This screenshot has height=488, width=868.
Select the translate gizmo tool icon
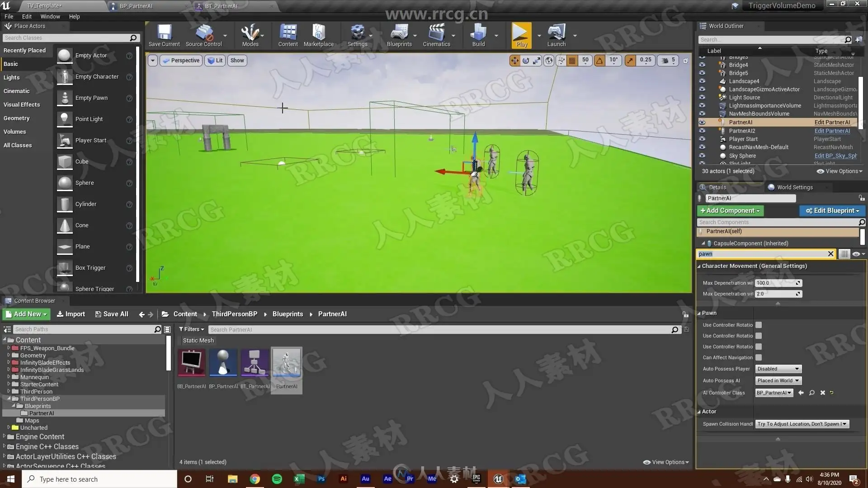coord(515,61)
